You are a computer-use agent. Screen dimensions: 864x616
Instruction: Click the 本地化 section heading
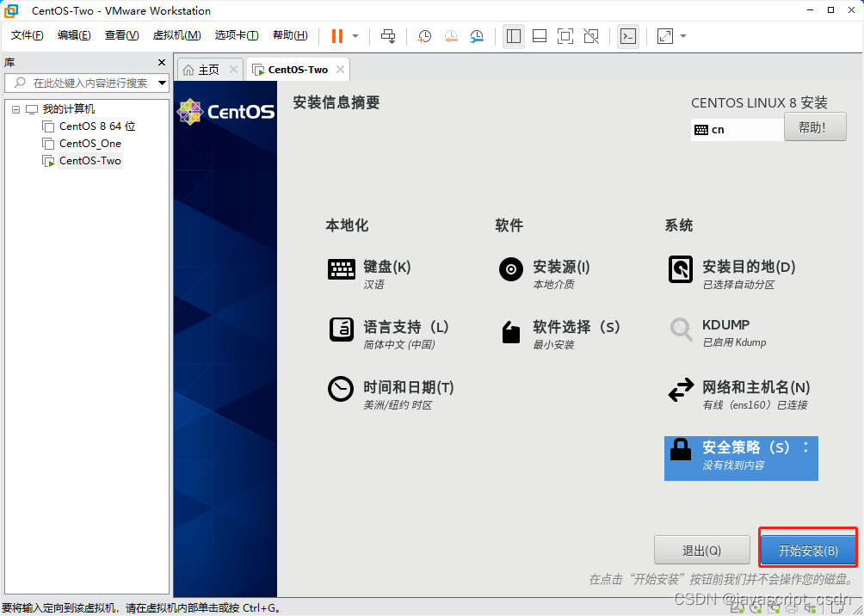tap(347, 225)
